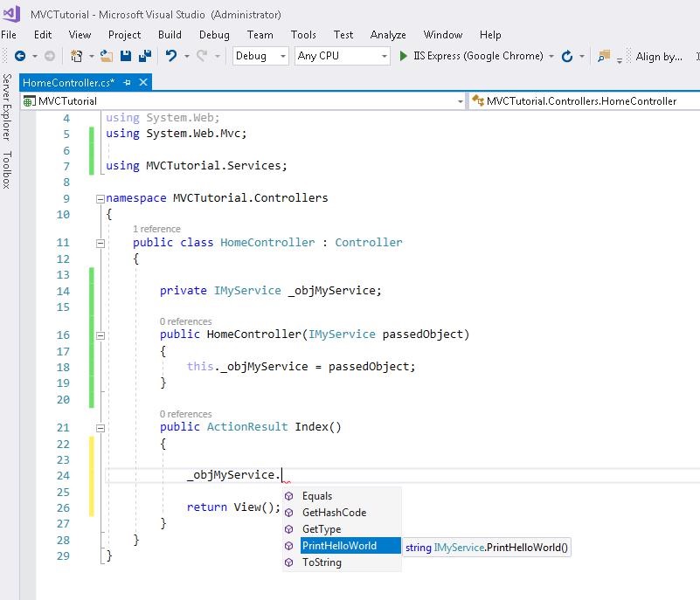
Task: Click the Save All icon
Action: pyautogui.click(x=143, y=56)
